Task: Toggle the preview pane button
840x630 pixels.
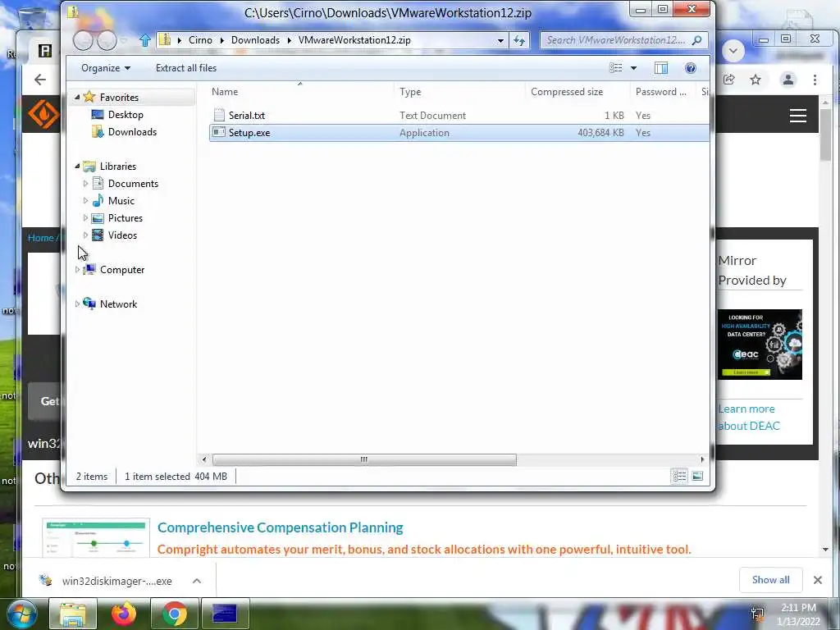Action: pyautogui.click(x=661, y=68)
